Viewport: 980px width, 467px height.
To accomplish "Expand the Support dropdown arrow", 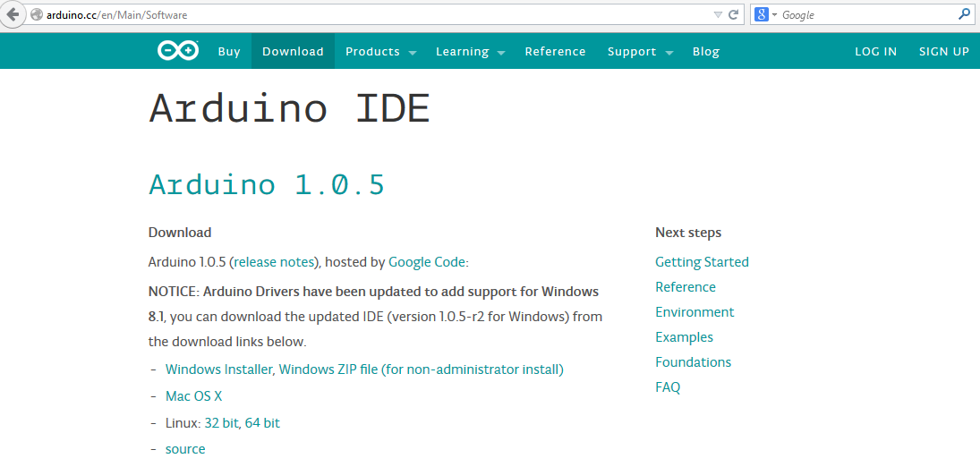I will [x=669, y=53].
